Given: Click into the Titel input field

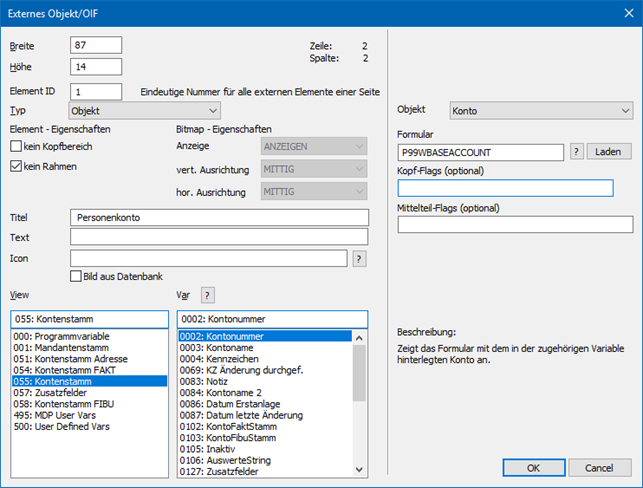Looking at the screenshot, I should click(x=220, y=216).
